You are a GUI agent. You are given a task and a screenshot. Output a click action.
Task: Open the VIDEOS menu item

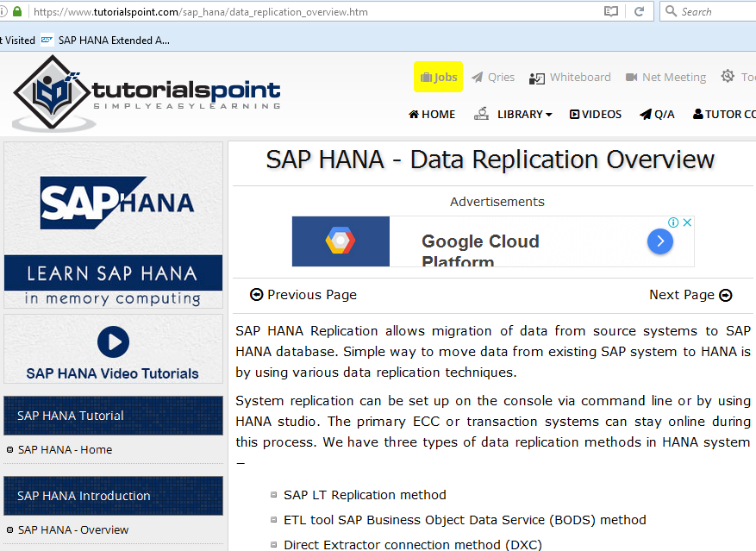tap(596, 114)
